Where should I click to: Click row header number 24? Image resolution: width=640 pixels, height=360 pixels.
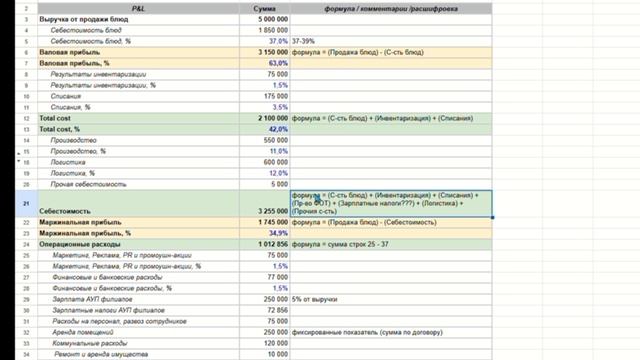[27, 244]
